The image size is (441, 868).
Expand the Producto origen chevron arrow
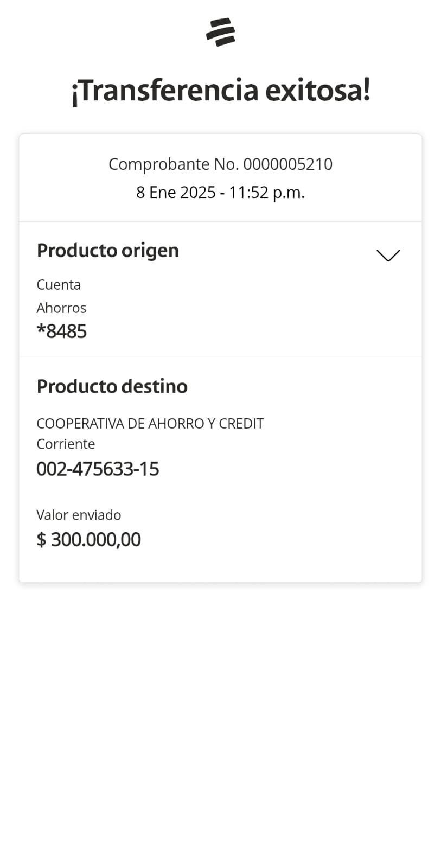[x=388, y=255]
